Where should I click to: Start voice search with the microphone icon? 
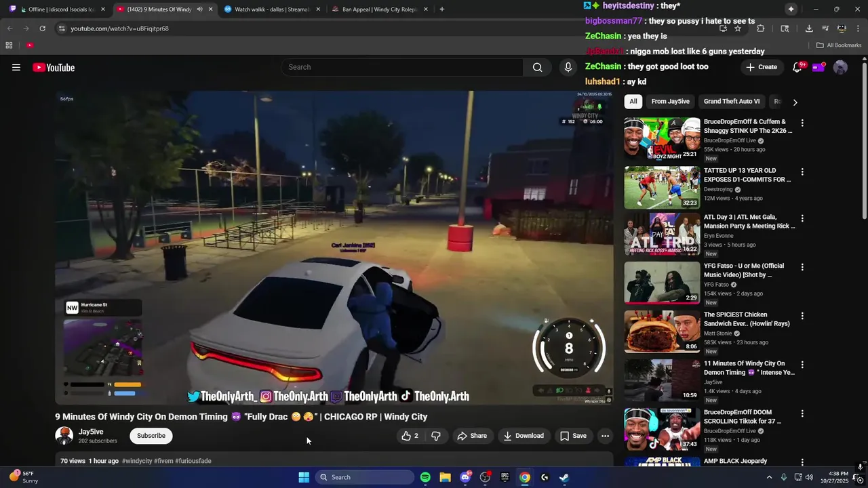point(568,67)
